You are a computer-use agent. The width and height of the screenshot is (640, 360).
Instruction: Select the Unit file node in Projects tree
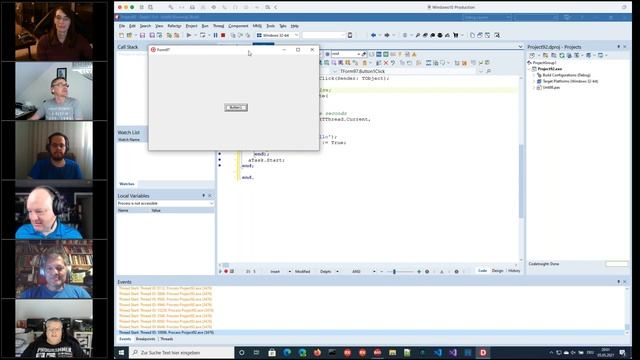(x=551, y=87)
